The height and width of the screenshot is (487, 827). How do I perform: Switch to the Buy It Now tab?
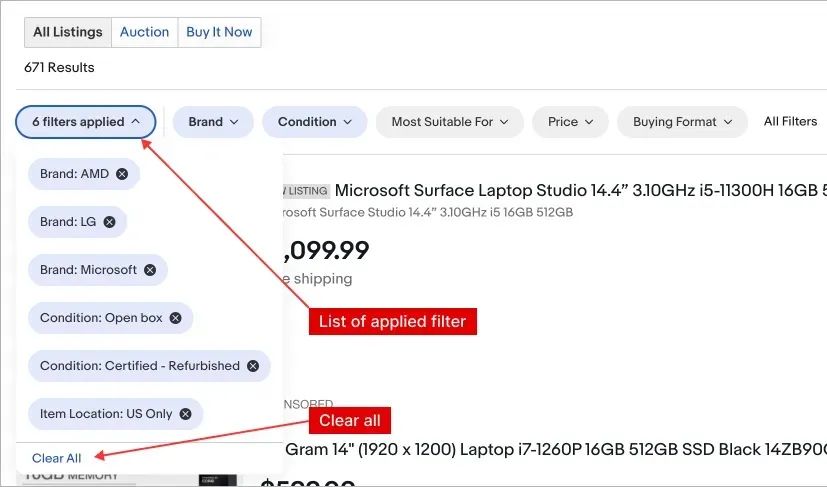click(x=219, y=32)
